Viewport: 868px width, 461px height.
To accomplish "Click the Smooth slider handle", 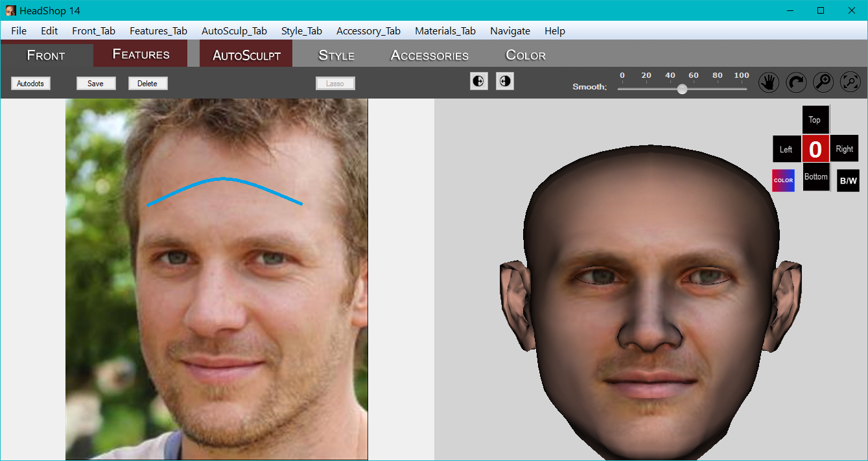I will coord(682,89).
